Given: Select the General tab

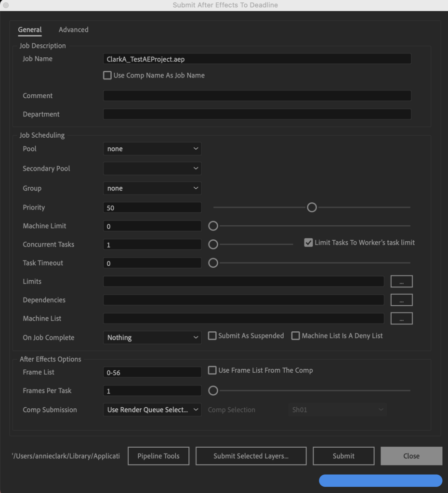Looking at the screenshot, I should (29, 29).
